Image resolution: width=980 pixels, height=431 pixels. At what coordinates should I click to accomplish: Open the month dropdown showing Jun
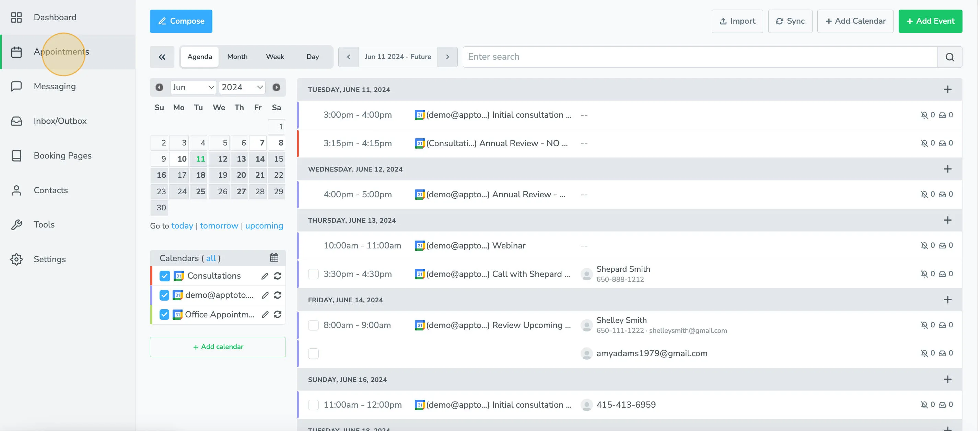pos(193,87)
